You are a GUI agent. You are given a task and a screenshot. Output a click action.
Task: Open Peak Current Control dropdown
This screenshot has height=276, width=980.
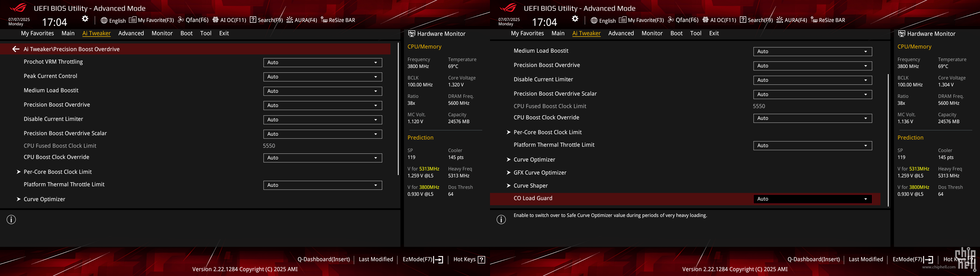(323, 77)
